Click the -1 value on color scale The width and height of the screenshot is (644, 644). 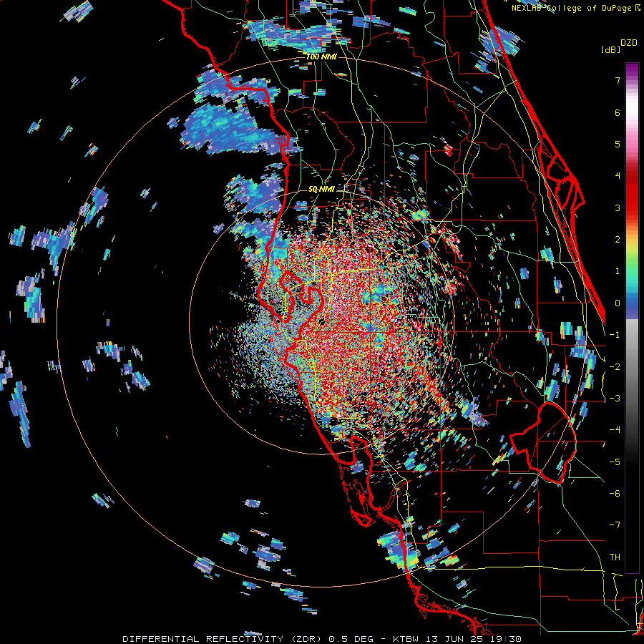[x=615, y=335]
